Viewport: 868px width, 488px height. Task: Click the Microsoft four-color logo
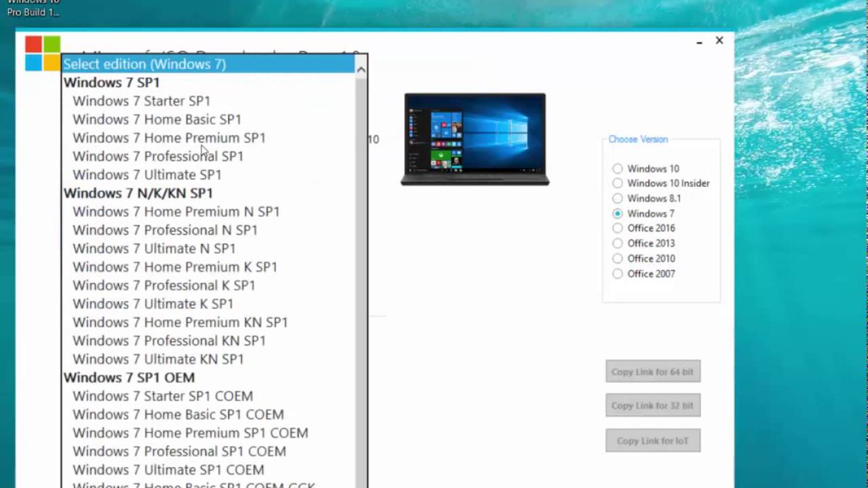tap(43, 54)
